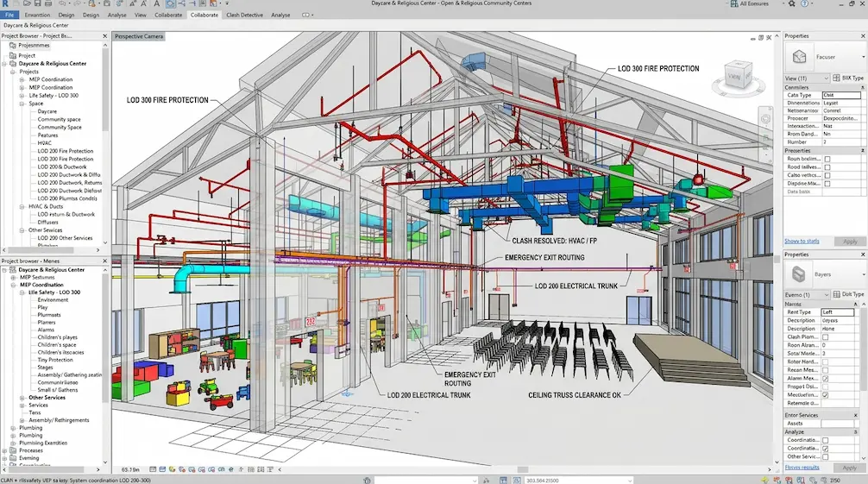
Task: Toggle the Calso vetlics checkbox
Action: point(827,175)
